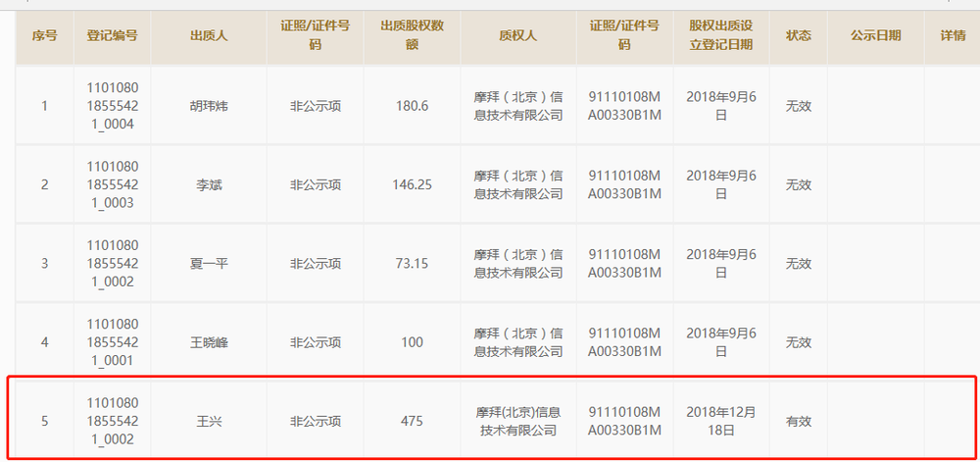Click 非公示项 in 李斌's row
Viewport: 980px width, 462px height.
[x=315, y=185]
